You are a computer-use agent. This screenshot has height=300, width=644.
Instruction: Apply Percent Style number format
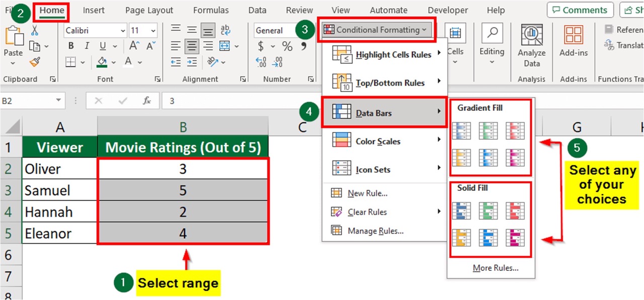tap(287, 47)
